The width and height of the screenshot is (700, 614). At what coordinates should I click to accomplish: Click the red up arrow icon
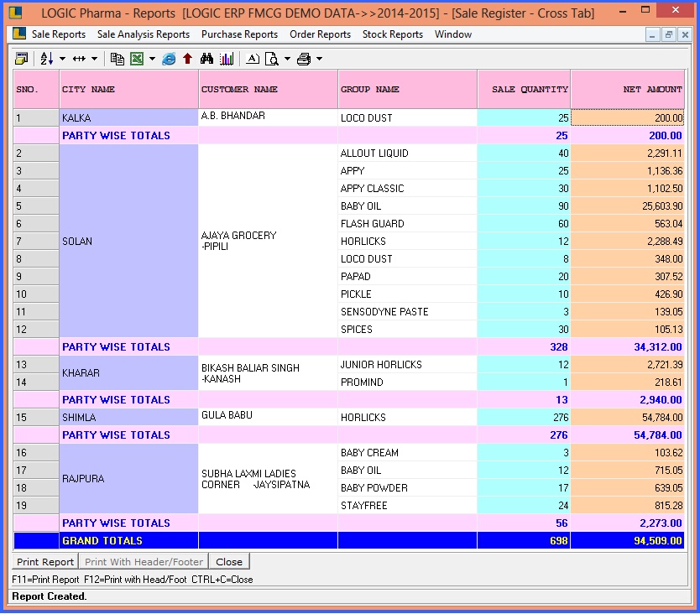[x=187, y=59]
